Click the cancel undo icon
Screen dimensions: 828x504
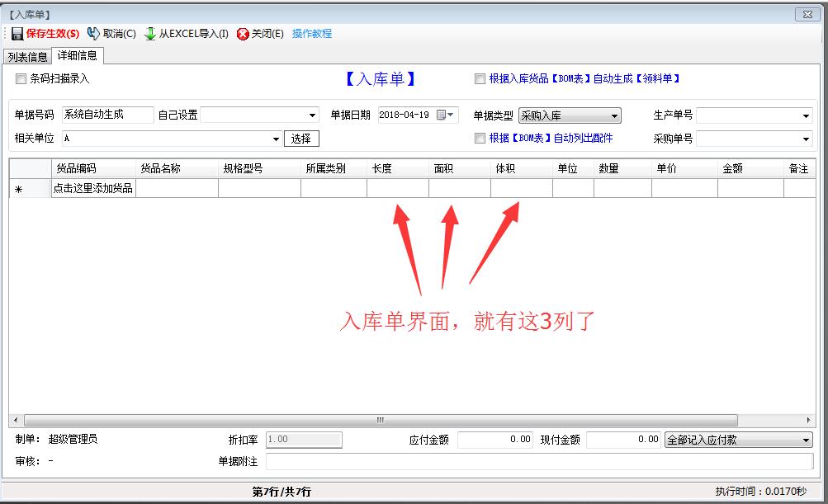pos(93,34)
